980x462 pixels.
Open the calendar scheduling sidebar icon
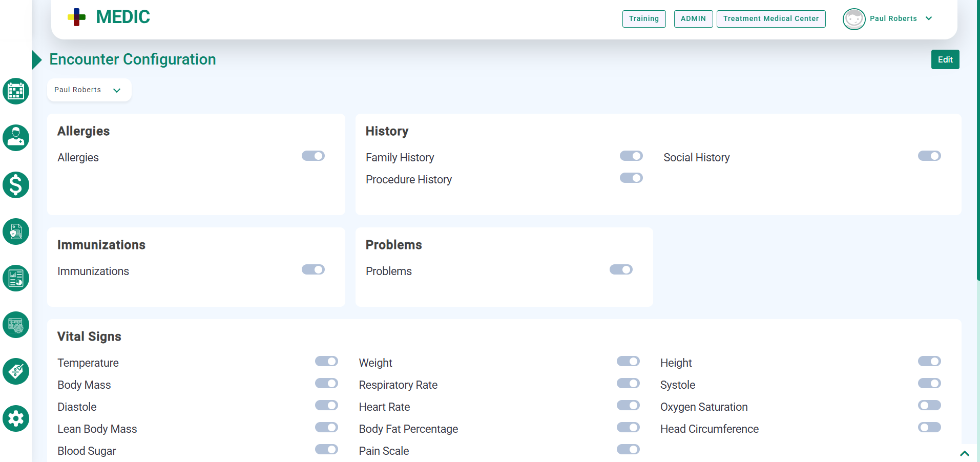click(x=16, y=91)
